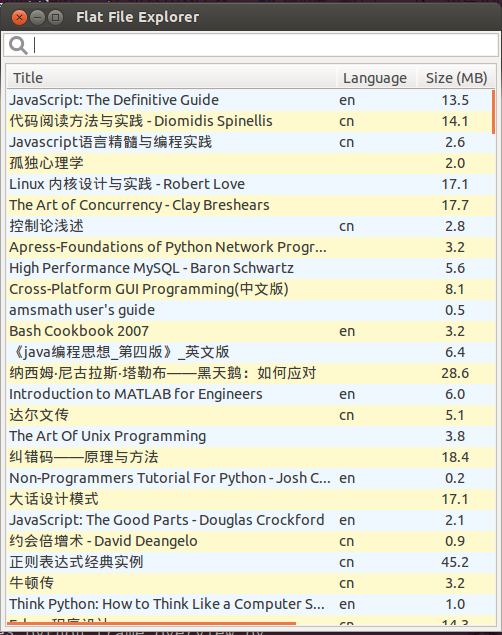Select the row '纠错码——原理与方法'
The height and width of the screenshot is (635, 502).
[251, 457]
